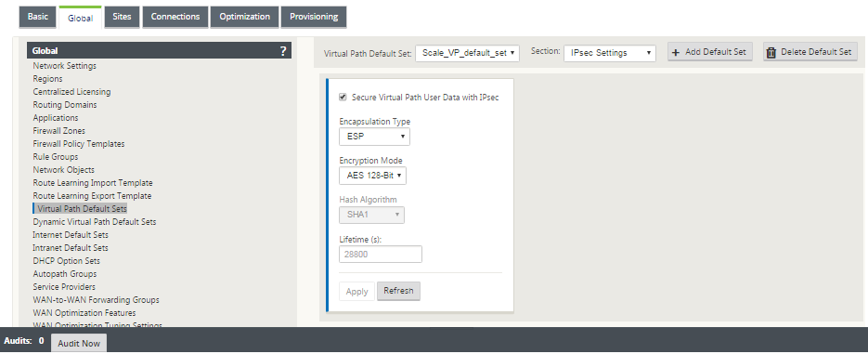Select Network Objects item
Viewport: 868px width, 354px height.
click(x=64, y=170)
